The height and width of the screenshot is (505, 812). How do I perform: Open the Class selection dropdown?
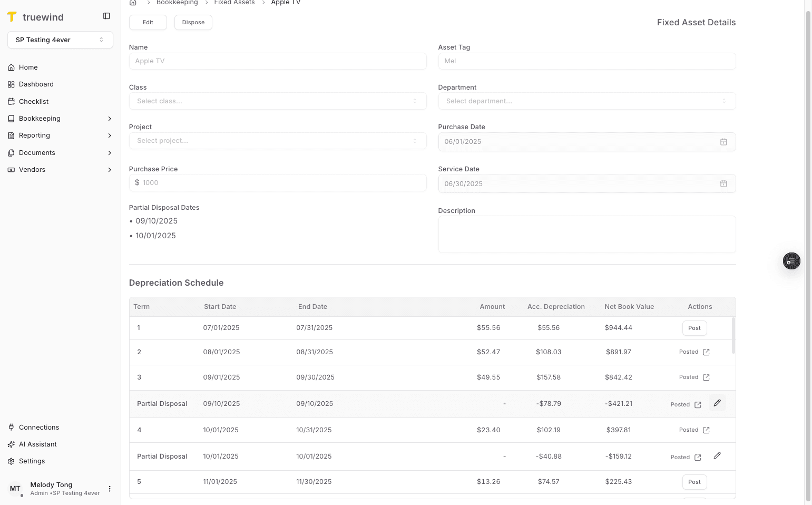pyautogui.click(x=278, y=101)
